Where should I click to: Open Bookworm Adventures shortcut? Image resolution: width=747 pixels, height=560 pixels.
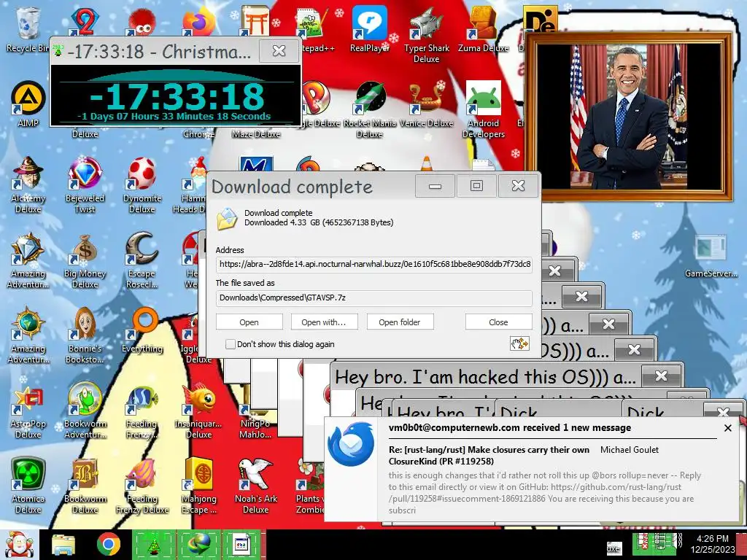tap(85, 410)
